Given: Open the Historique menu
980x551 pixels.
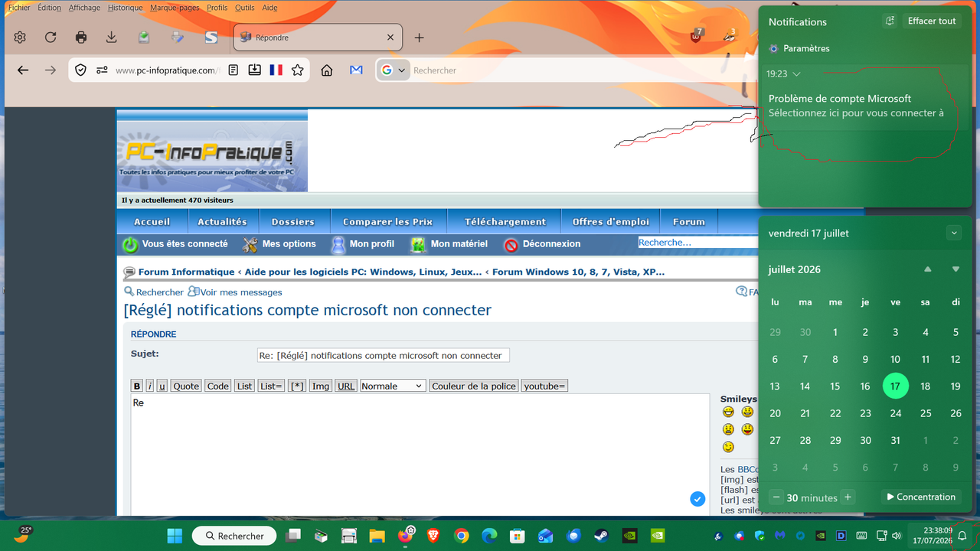Looking at the screenshot, I should pyautogui.click(x=125, y=8).
